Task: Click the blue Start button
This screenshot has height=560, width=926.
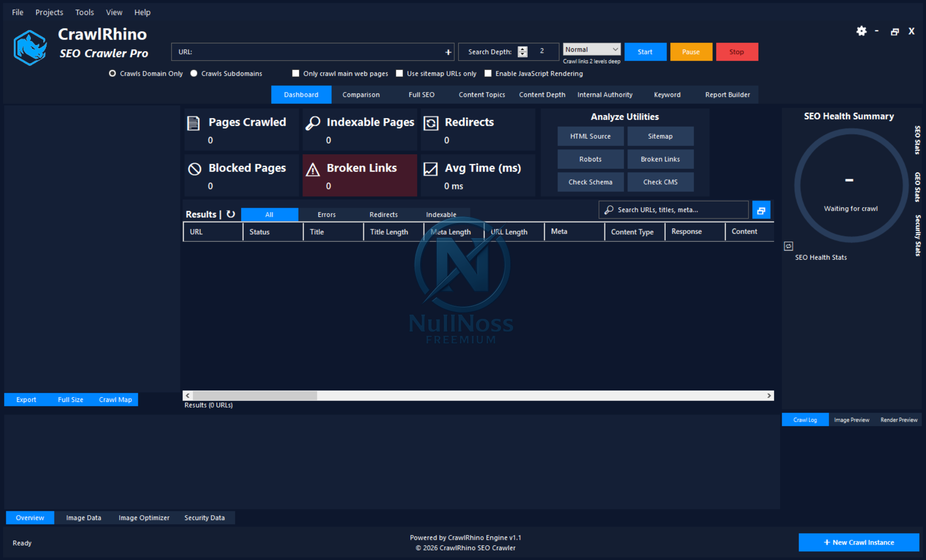Action: pyautogui.click(x=645, y=52)
